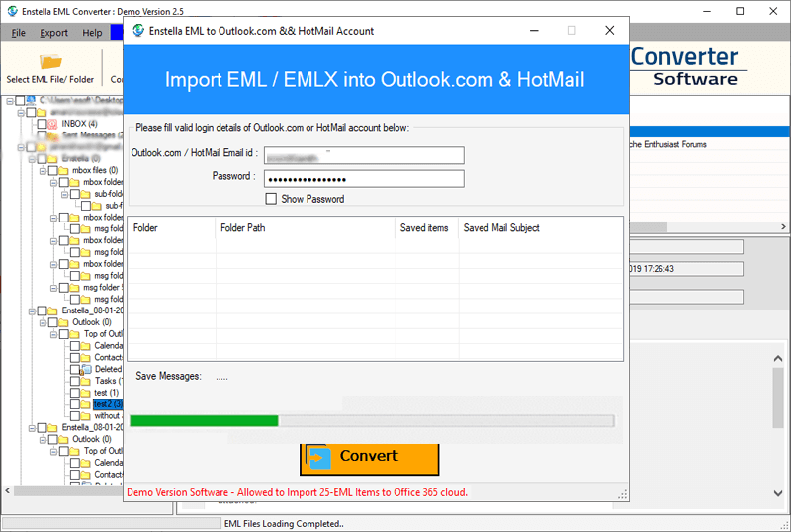The height and width of the screenshot is (532, 791).
Task: Check the Tasks folder checkbox
Action: (x=75, y=381)
